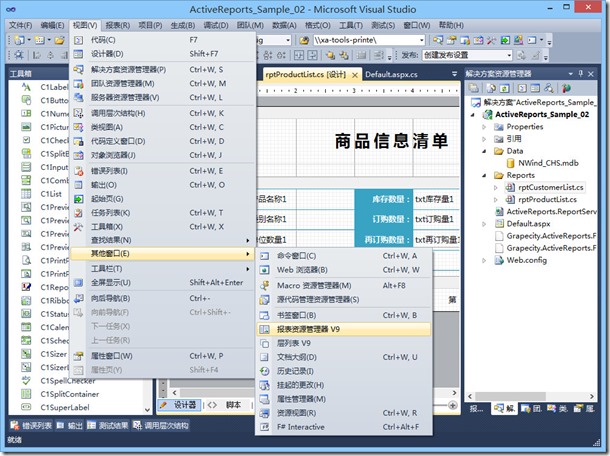
Task: Click the 层列表 V9 icon
Action: [x=265, y=344]
